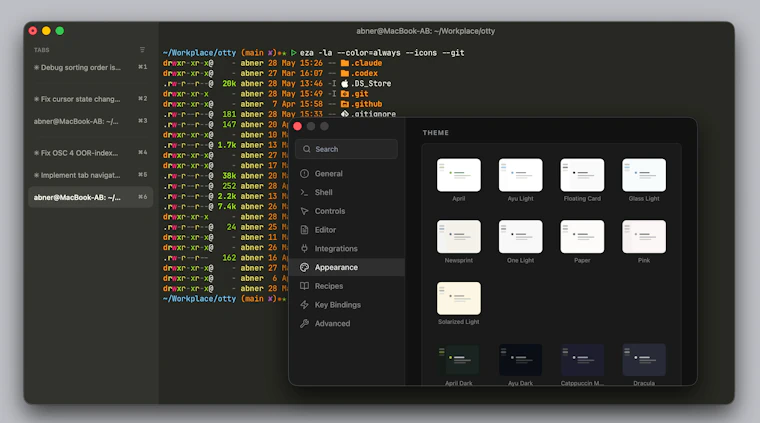Pick the One Light theme
The height and width of the screenshot is (423, 760).
[520, 236]
